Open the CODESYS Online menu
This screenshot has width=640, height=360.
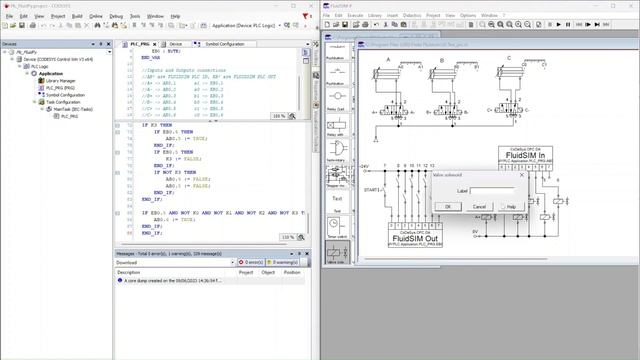click(96, 16)
